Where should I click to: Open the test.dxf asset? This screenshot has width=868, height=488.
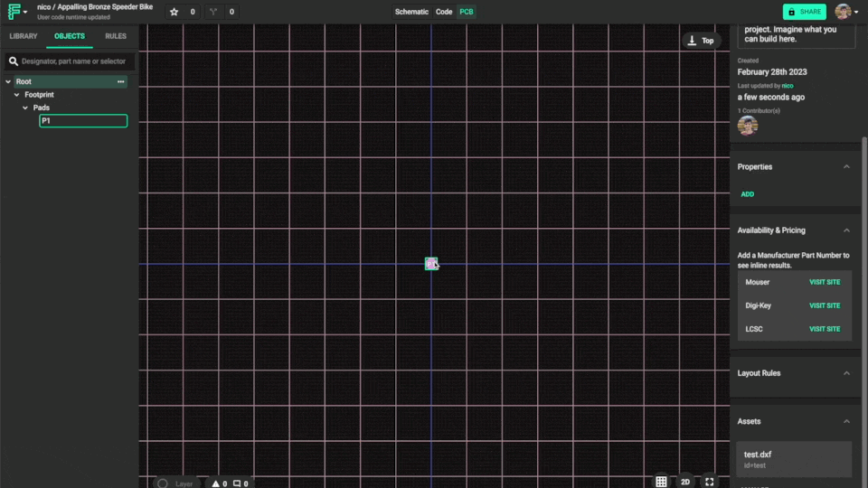click(x=794, y=459)
